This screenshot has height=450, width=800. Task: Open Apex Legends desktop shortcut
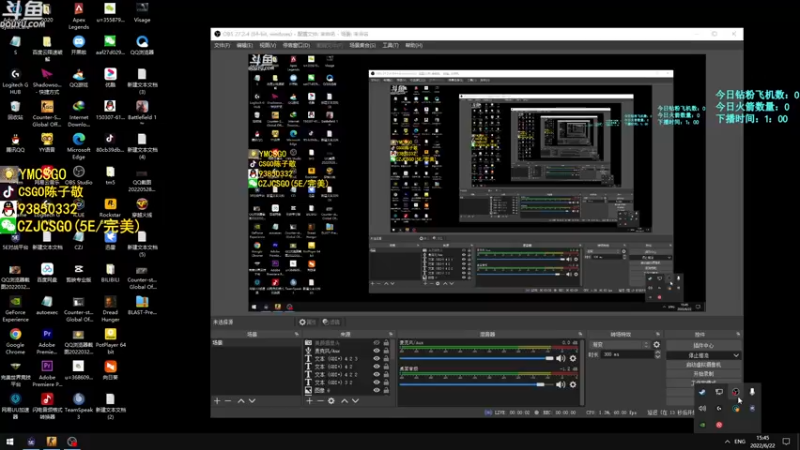pyautogui.click(x=79, y=15)
